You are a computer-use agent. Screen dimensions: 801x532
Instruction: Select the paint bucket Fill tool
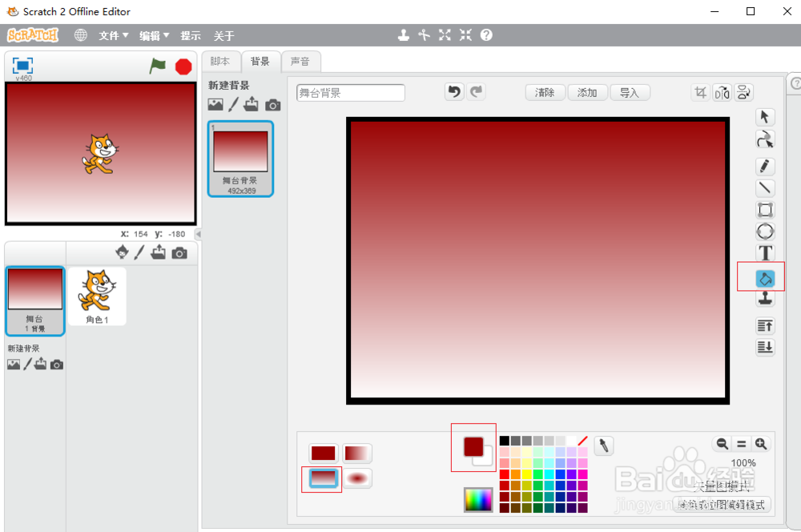pyautogui.click(x=765, y=279)
